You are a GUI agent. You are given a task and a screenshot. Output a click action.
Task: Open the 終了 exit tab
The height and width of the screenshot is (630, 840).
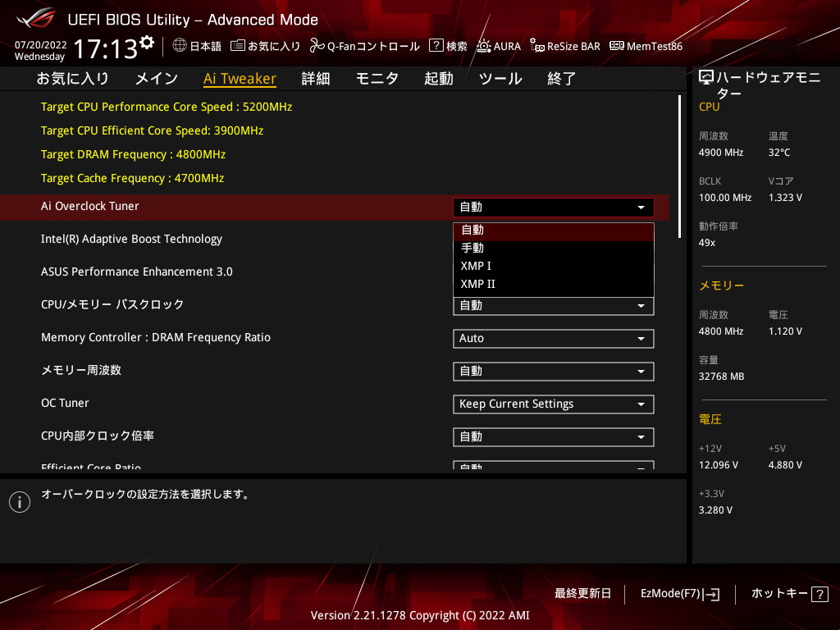pos(561,79)
